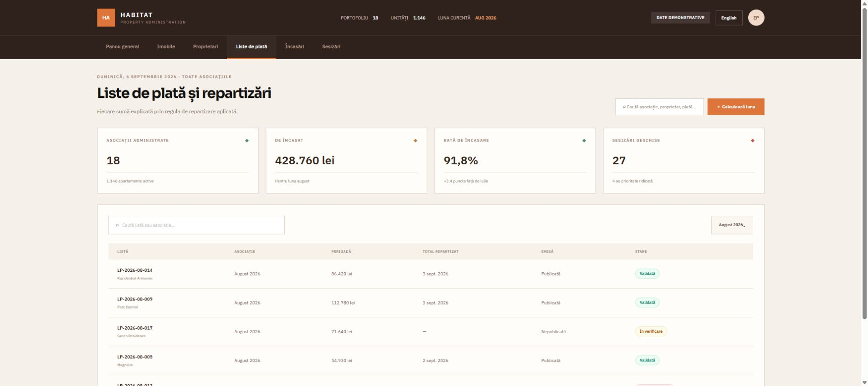868x386 pixels.
Task: Click the Emisă column header
Action: click(547, 251)
